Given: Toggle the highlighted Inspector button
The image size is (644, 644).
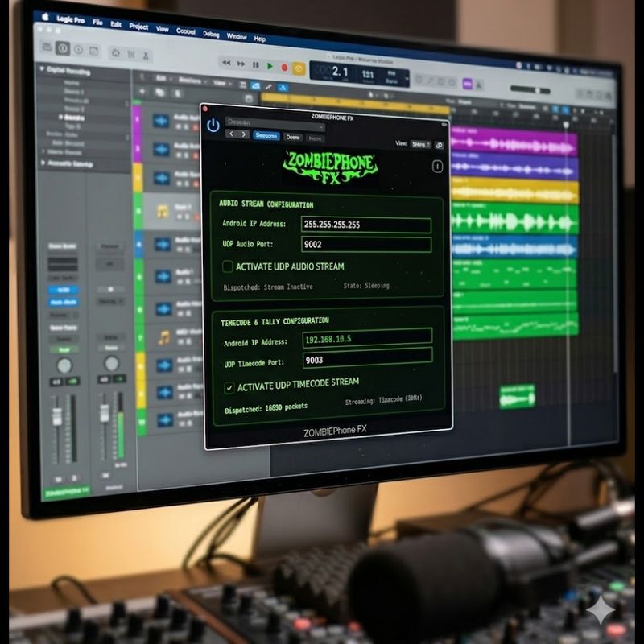Looking at the screenshot, I should tap(63, 48).
